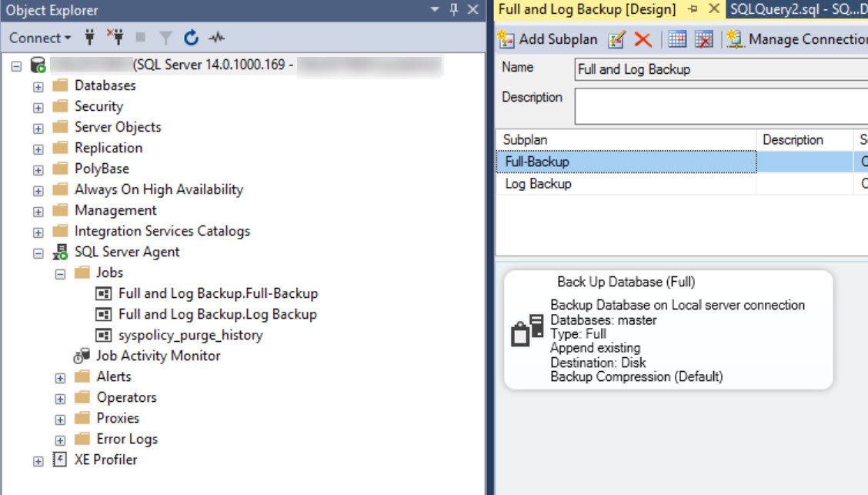The image size is (868, 495).
Task: Expand the Management folder
Action: (x=38, y=212)
